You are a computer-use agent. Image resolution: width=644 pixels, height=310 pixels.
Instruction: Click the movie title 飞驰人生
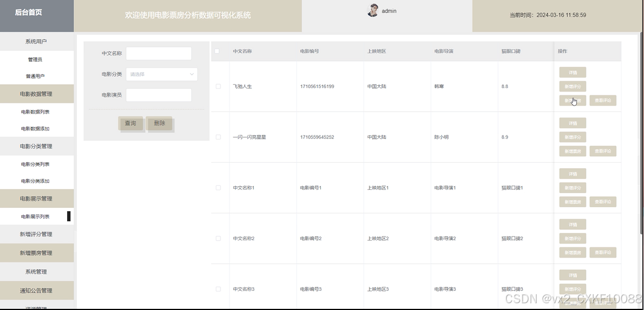[242, 86]
